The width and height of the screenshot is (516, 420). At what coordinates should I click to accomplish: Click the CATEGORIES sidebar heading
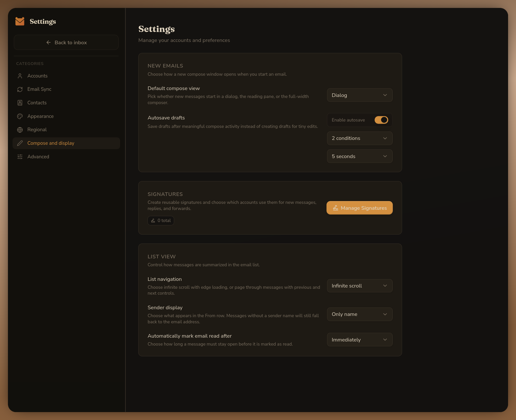point(30,64)
